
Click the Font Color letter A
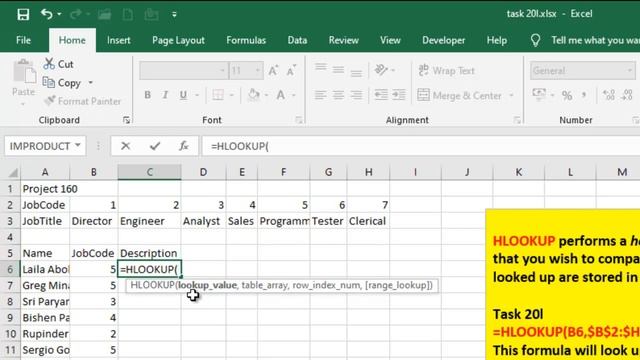pos(280,95)
